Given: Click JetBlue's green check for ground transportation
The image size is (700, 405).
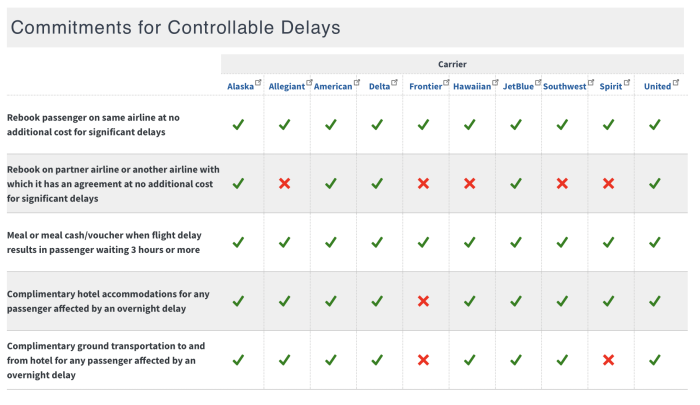Looking at the screenshot, I should point(516,360).
